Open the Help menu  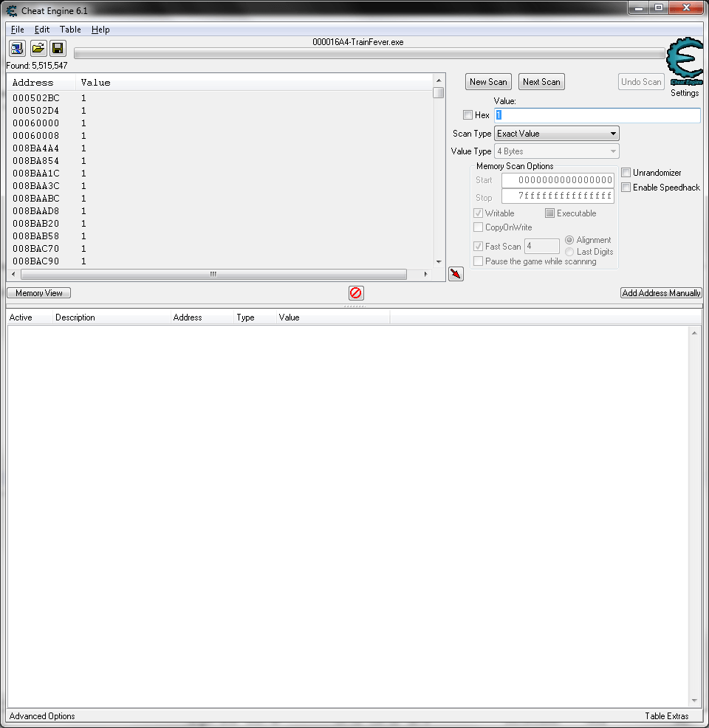click(x=100, y=30)
